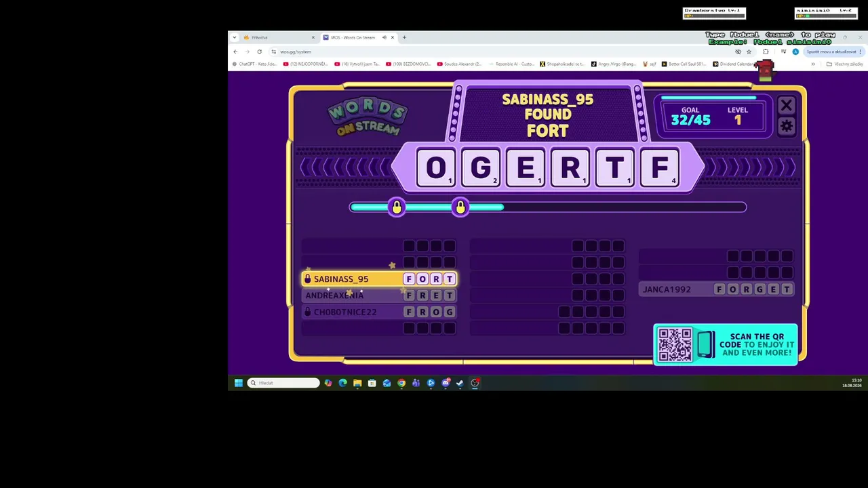This screenshot has height=488, width=868.
Task: Open Discord from the taskbar
Action: pos(446,383)
